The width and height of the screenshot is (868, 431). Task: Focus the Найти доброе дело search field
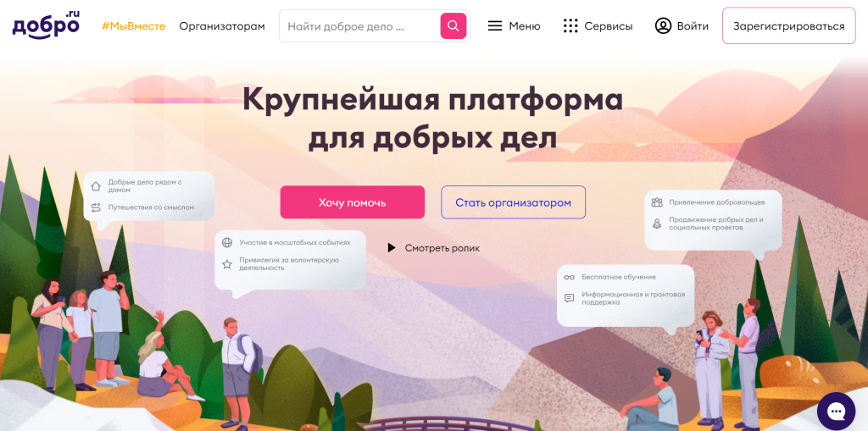pyautogui.click(x=359, y=26)
